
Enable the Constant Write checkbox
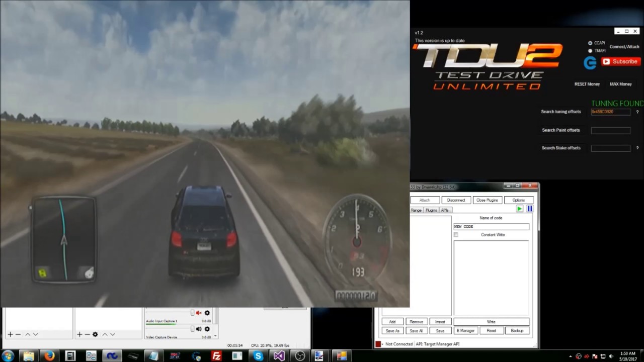coord(456,235)
